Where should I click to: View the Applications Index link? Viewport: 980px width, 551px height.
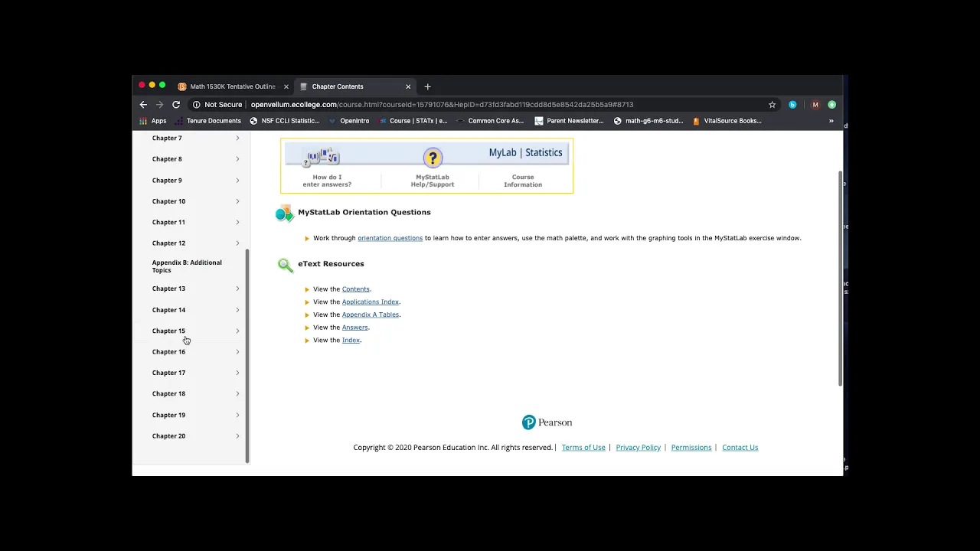[371, 302]
